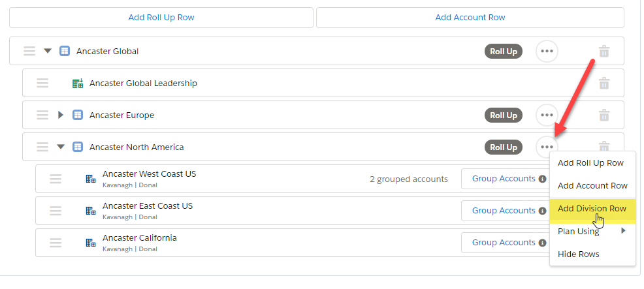Remove Ancaster Europe row with trash icon
The width and height of the screenshot is (644, 289).
[604, 115]
